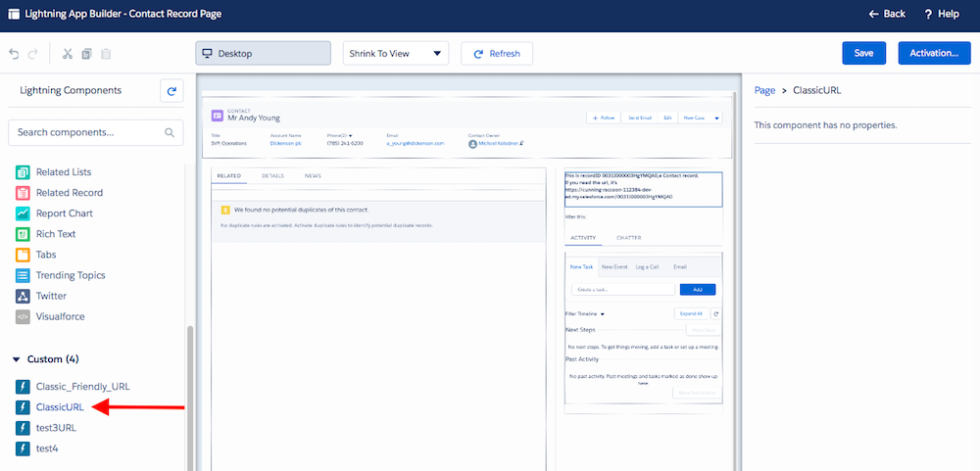Click the Add task button
This screenshot has height=471, width=980.
pyautogui.click(x=698, y=289)
